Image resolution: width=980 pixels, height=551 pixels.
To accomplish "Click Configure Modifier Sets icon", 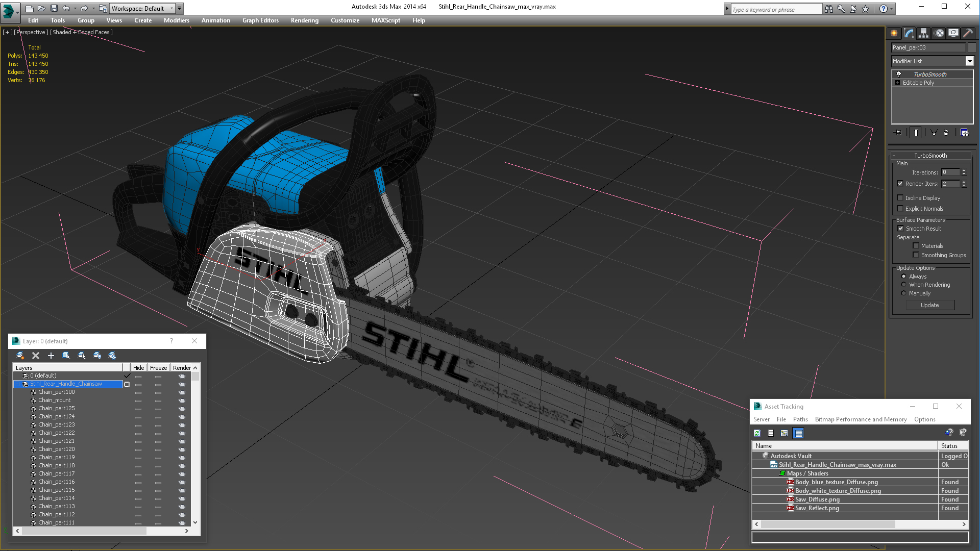I will (x=964, y=133).
